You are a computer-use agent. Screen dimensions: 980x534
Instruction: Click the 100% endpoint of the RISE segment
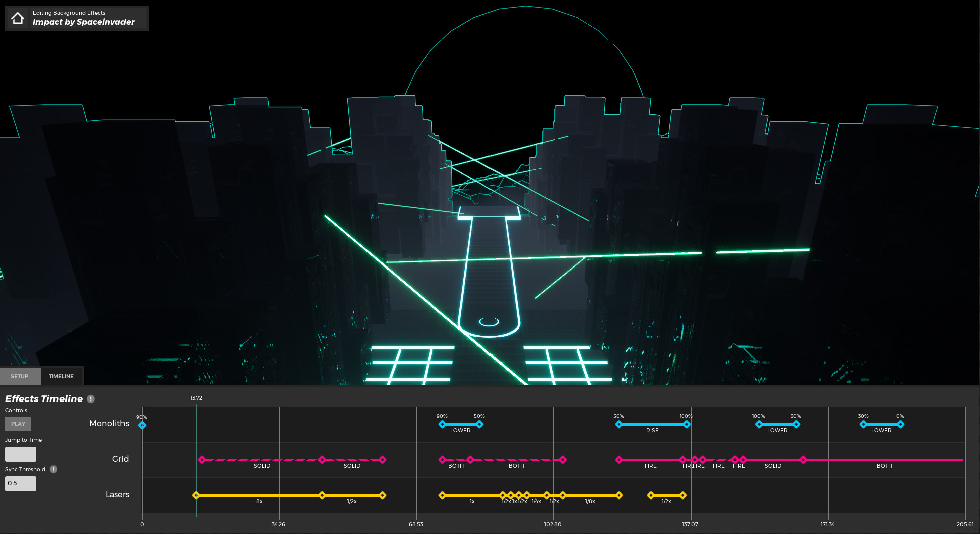click(x=686, y=424)
